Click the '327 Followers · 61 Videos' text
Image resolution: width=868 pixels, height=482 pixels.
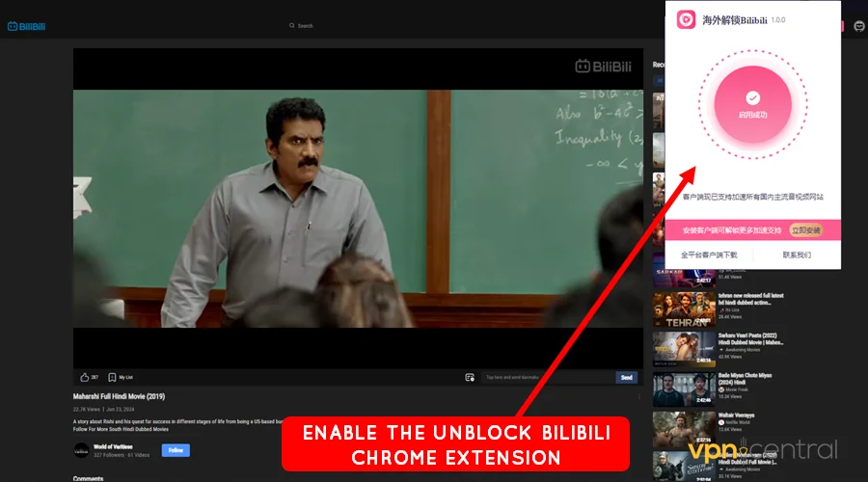pos(122,455)
